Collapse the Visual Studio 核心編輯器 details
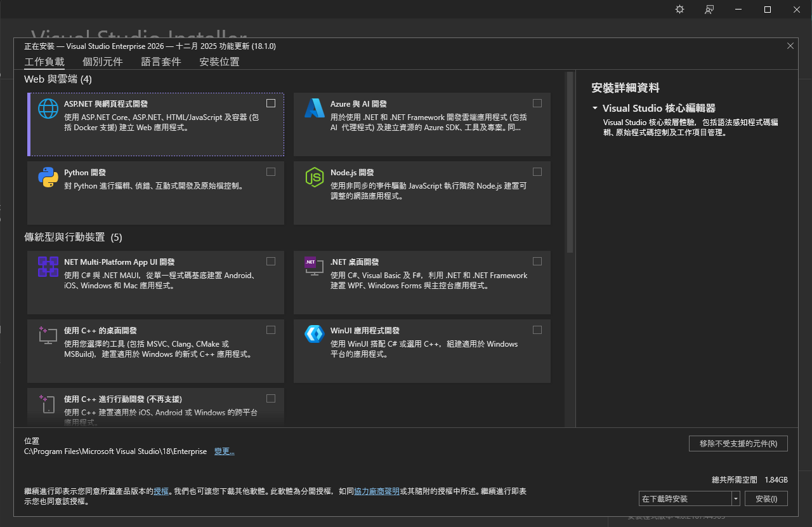The width and height of the screenshot is (812, 527). [594, 108]
